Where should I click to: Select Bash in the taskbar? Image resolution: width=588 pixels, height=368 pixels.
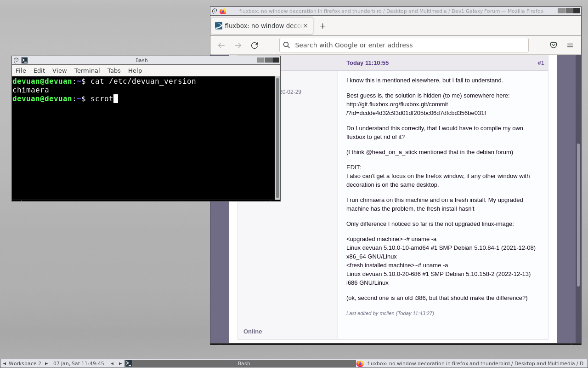tap(239, 363)
